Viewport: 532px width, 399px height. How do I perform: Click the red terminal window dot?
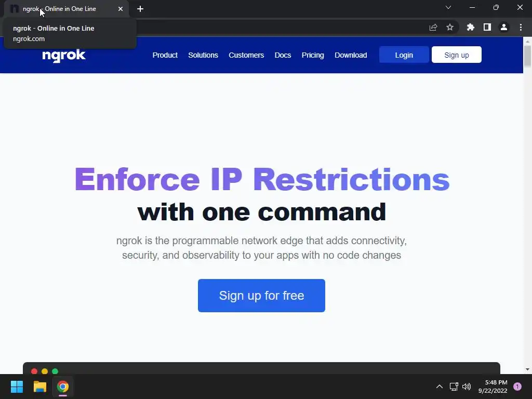(34, 371)
